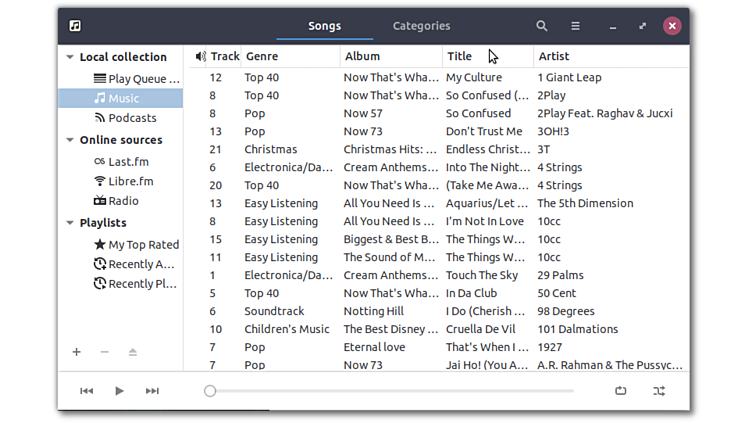Click the search magnifier icon in header
The height and width of the screenshot is (423, 752).
[542, 26]
